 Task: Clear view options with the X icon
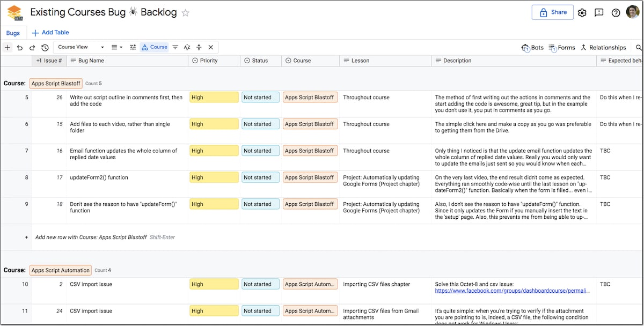coord(211,47)
